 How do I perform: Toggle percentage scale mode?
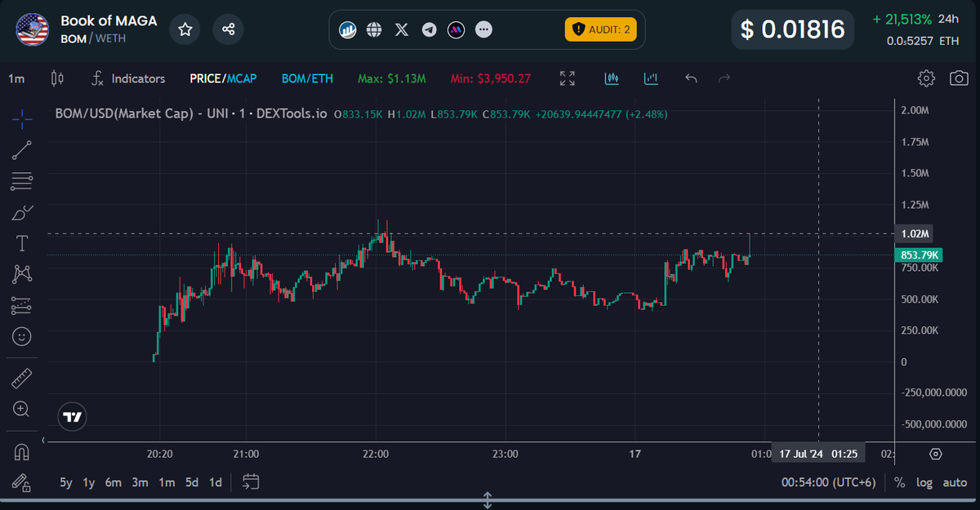tap(899, 482)
